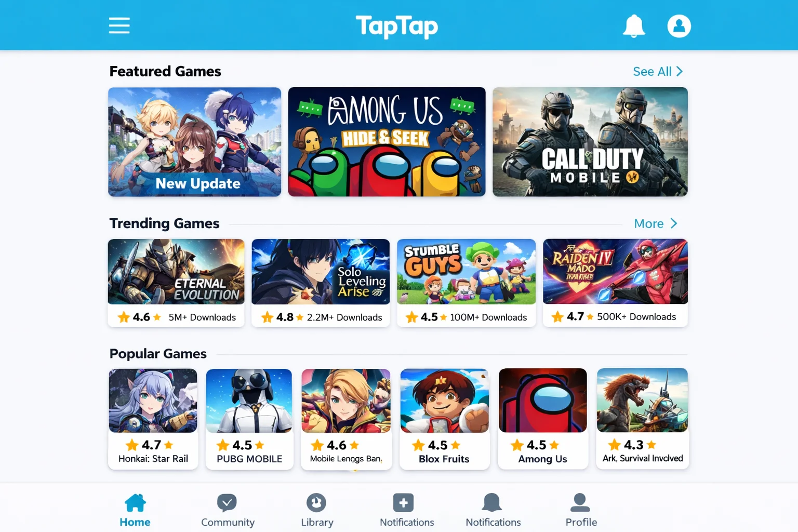Open Solo Leveling Arise game card
The width and height of the screenshot is (798, 532).
(321, 283)
